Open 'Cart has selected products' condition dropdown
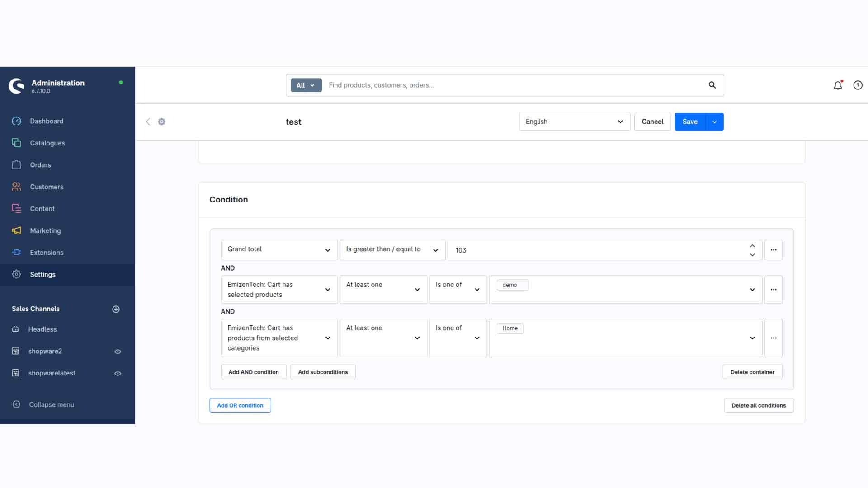 pyautogui.click(x=279, y=290)
